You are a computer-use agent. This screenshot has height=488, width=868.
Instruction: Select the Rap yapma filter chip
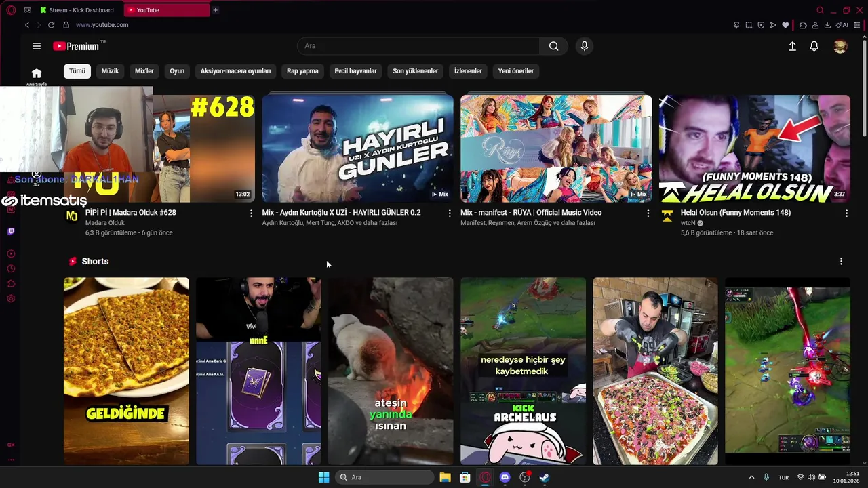pyautogui.click(x=302, y=71)
